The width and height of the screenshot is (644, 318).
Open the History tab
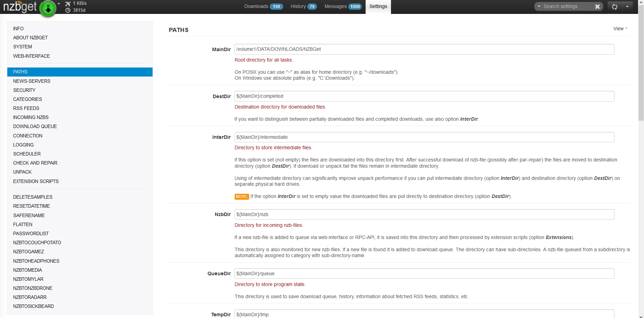click(x=303, y=6)
